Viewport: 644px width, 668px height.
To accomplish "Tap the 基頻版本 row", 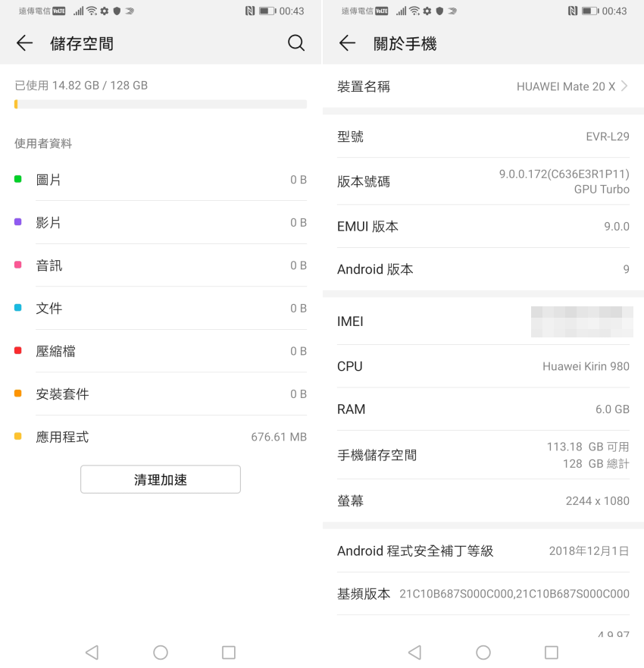I will [483, 594].
